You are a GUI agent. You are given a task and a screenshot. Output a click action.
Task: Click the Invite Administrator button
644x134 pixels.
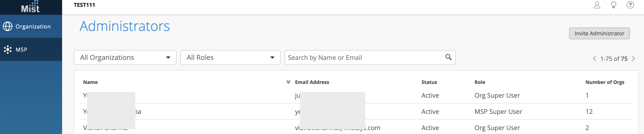[599, 33]
